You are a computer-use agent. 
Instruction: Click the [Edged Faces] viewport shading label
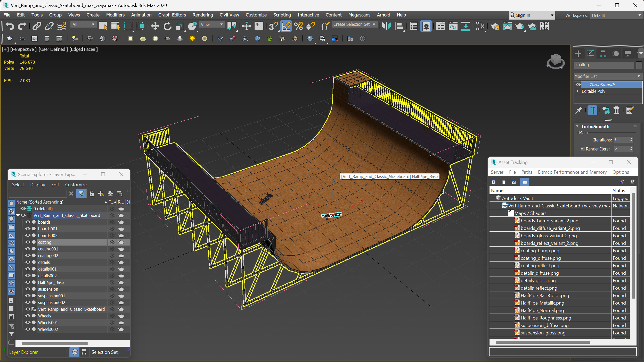click(x=83, y=49)
